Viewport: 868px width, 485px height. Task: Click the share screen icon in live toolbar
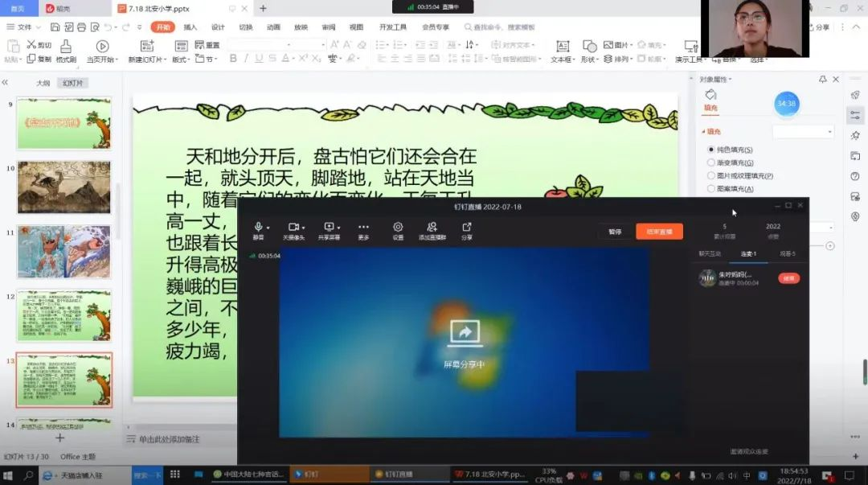pos(329,228)
